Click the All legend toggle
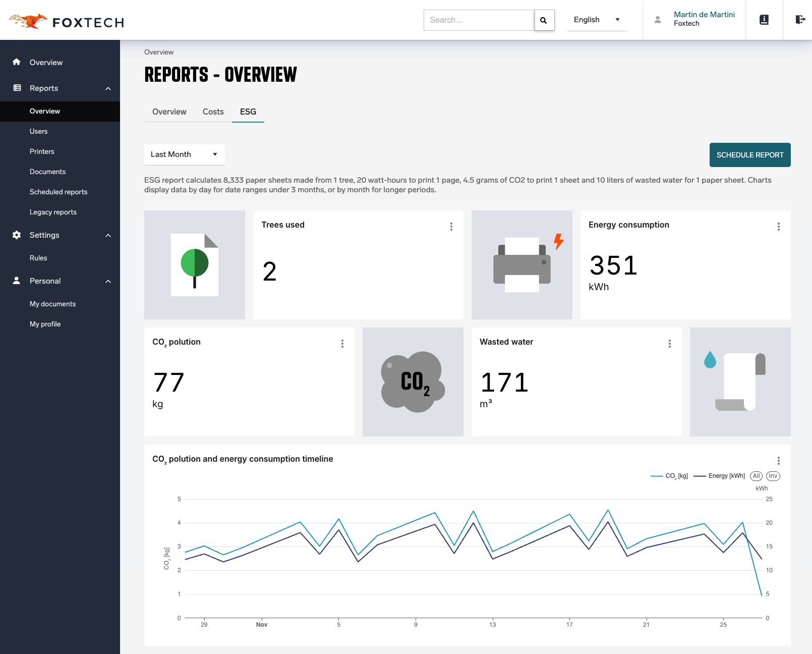 tap(756, 476)
